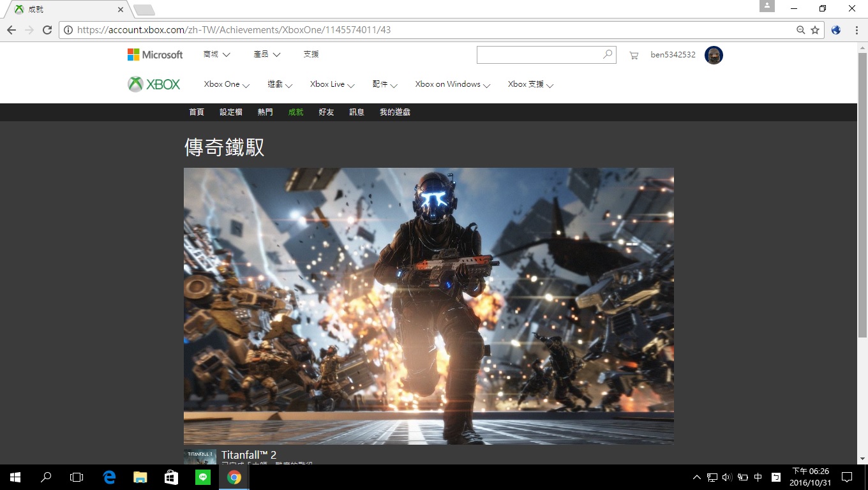Open the Microsoft logo homepage link
The image size is (868, 490).
pos(155,55)
